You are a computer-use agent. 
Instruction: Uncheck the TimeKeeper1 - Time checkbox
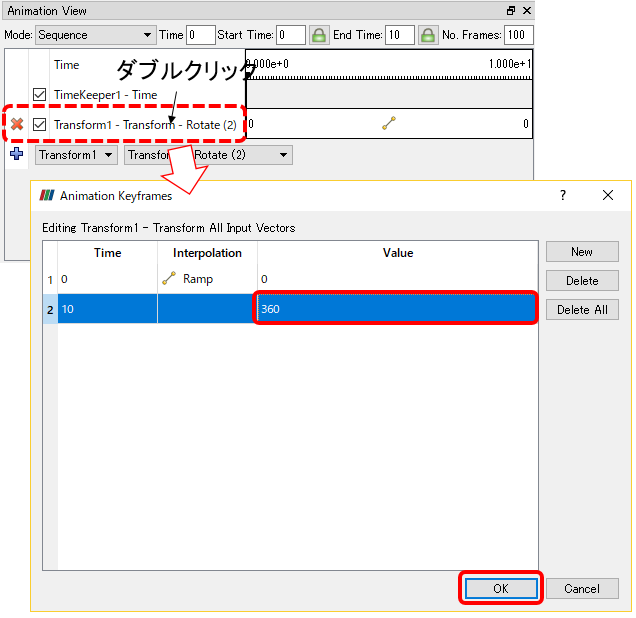pos(39,94)
